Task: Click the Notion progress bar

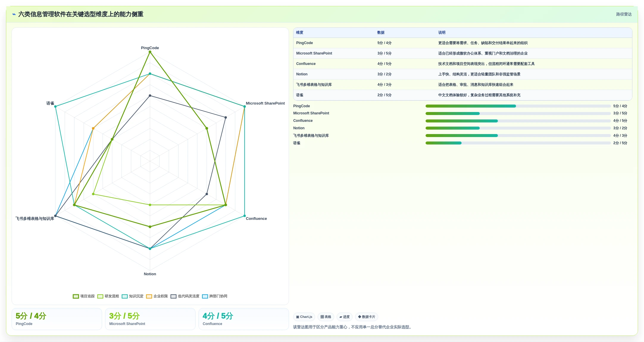Action: (x=518, y=128)
